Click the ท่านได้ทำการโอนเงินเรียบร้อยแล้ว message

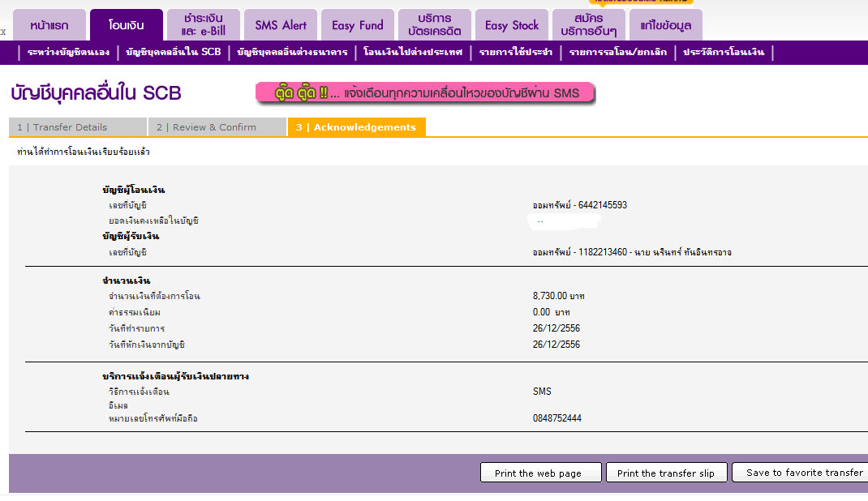[x=83, y=152]
